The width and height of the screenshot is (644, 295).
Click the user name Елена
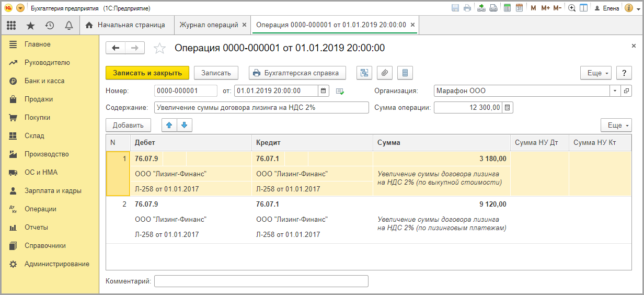click(611, 8)
